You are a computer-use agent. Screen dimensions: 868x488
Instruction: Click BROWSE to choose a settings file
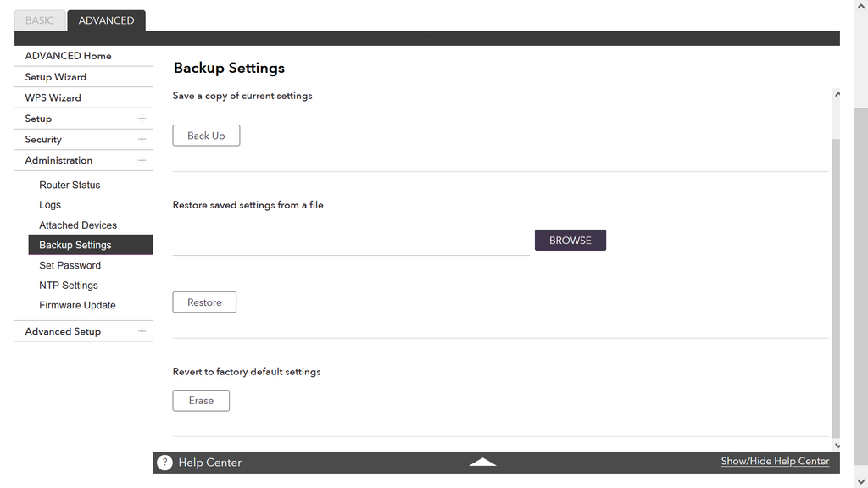[570, 241]
